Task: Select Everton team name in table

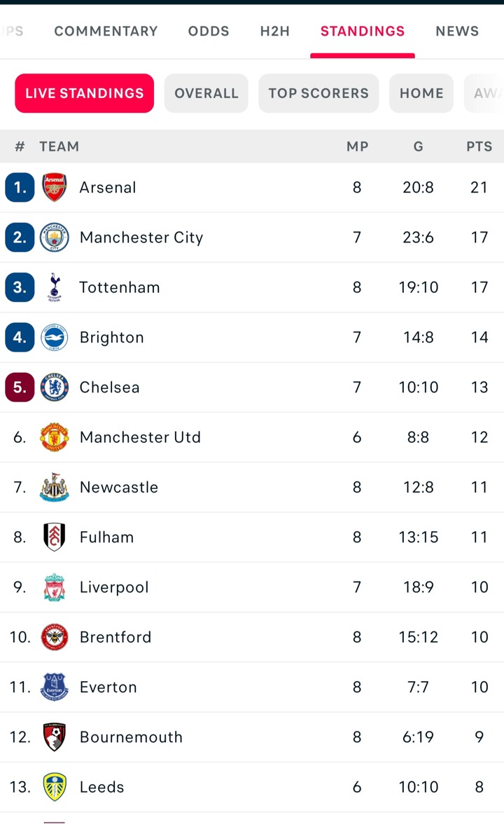Action: pos(108,687)
